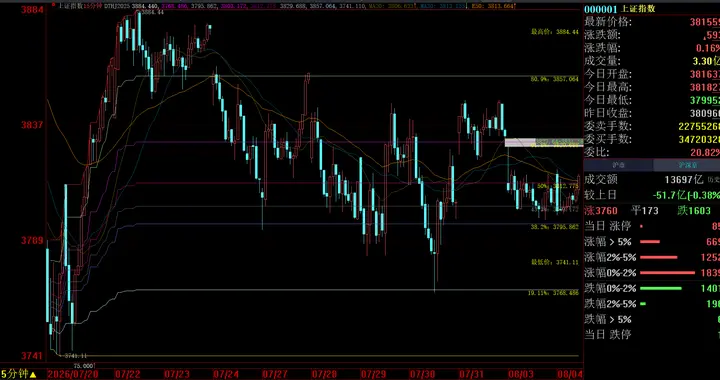The height and width of the screenshot is (380, 720).
Task: Click the 08/04 date on the time axis
Action: click(x=569, y=374)
